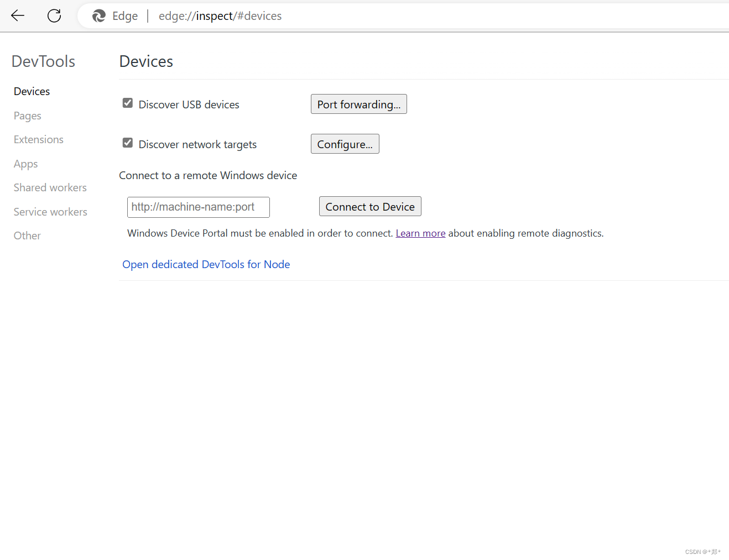Image resolution: width=729 pixels, height=560 pixels.
Task: Click 'Connect to a remote Windows device' text
Action: click(x=208, y=175)
